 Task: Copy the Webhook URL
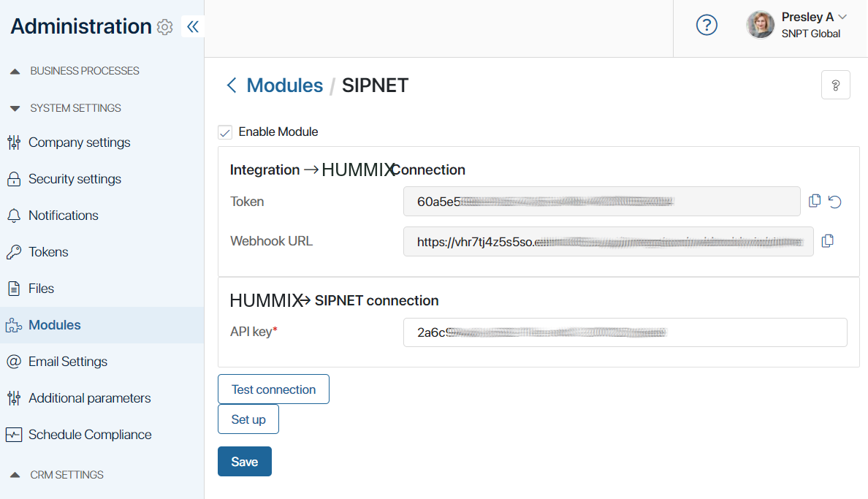tap(828, 241)
